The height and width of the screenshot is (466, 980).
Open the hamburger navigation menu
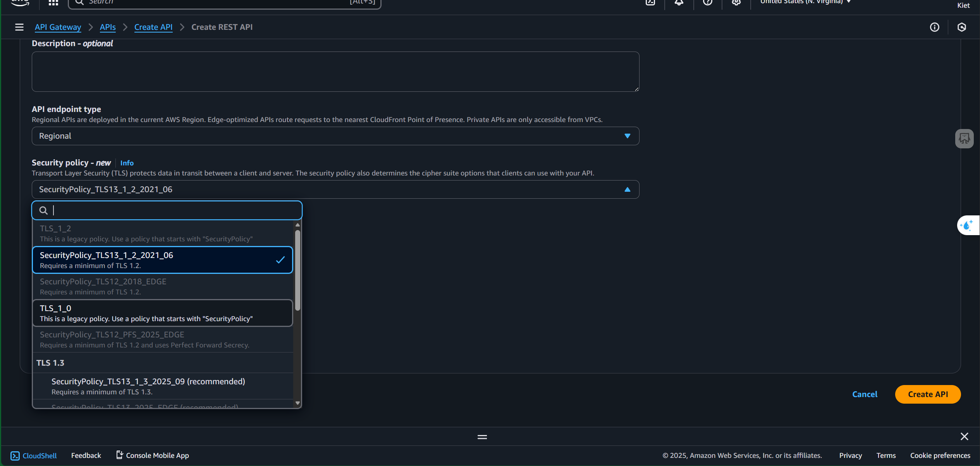[19, 27]
